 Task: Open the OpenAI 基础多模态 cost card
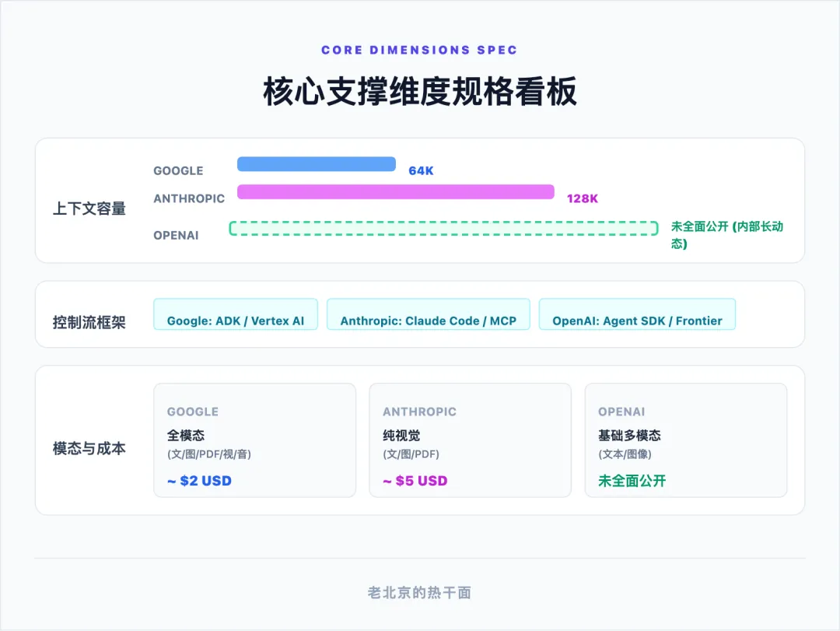pyautogui.click(x=686, y=440)
